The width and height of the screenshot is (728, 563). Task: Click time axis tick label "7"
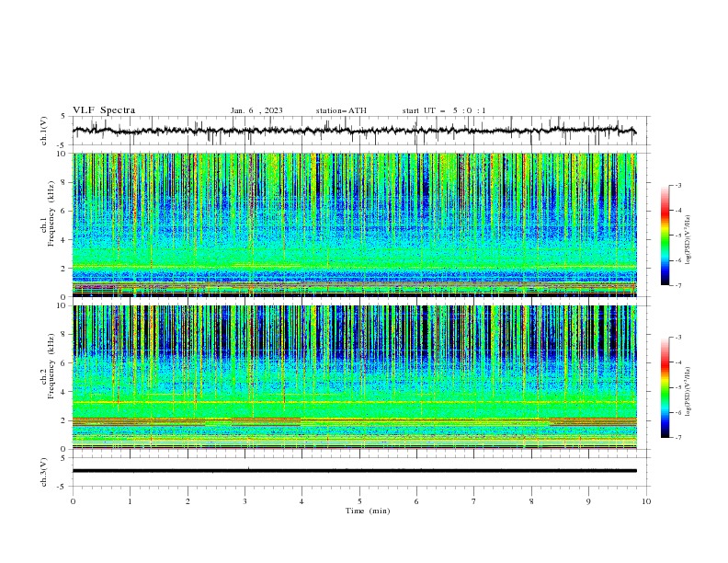474,501
